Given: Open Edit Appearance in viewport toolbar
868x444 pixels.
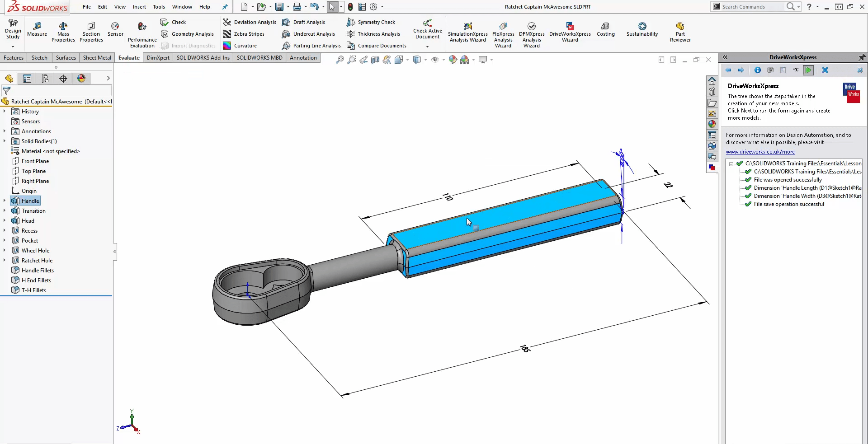Looking at the screenshot, I should pos(453,60).
